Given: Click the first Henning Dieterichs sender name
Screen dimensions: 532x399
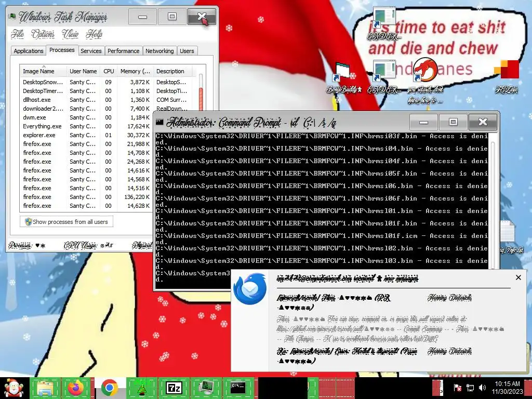Looking at the screenshot, I should pyautogui.click(x=449, y=298).
